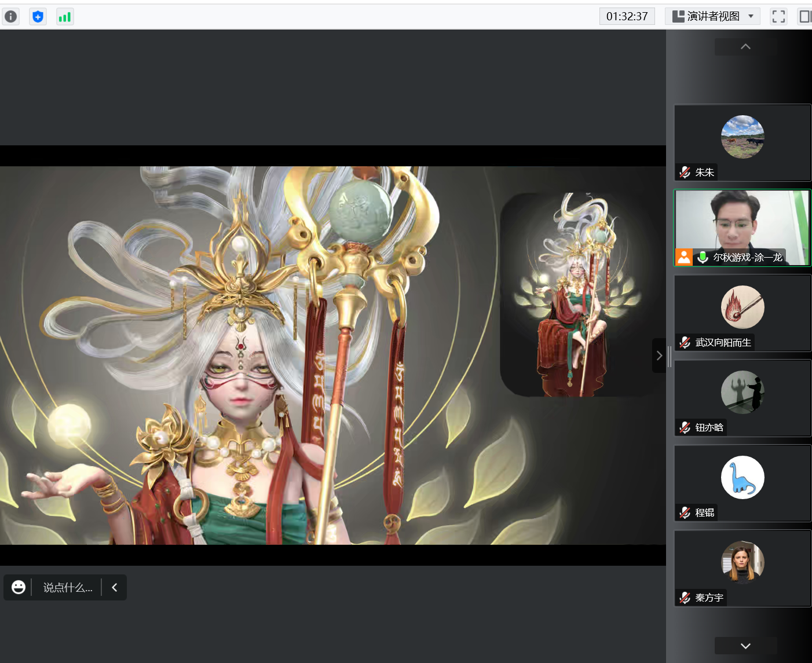This screenshot has height=663, width=812.
Task: Enter fullscreen mode icon
Action: coord(778,16)
